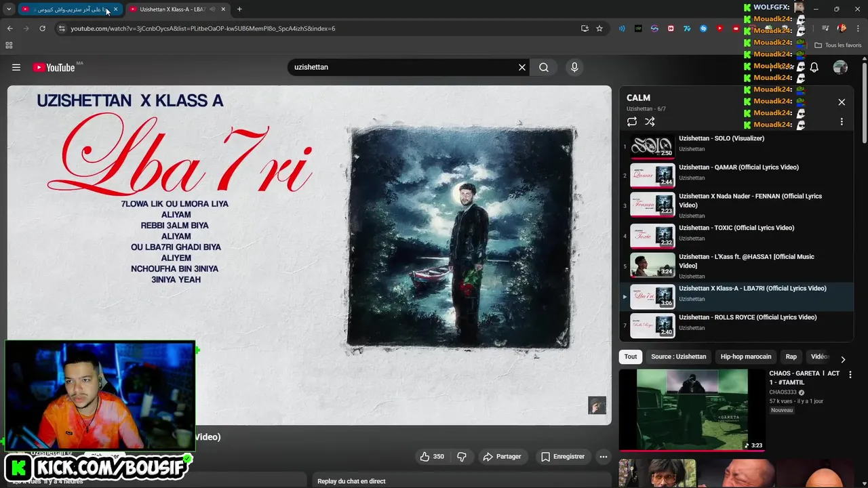Bookmark this page with star icon
Viewport: 868px width, 488px height.
pos(599,28)
